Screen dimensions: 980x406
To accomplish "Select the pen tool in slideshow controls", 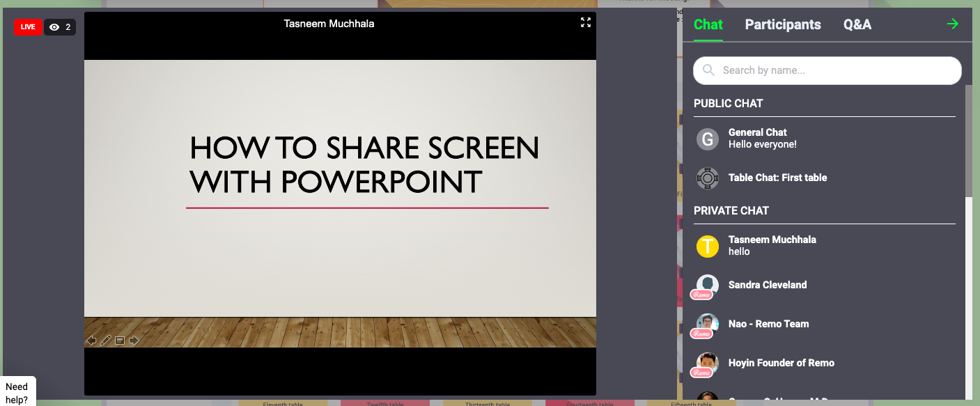I will (x=106, y=341).
